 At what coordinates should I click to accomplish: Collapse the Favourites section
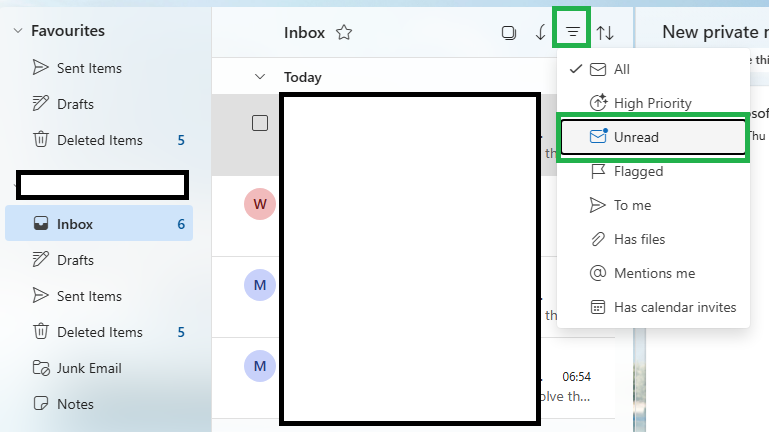18,30
